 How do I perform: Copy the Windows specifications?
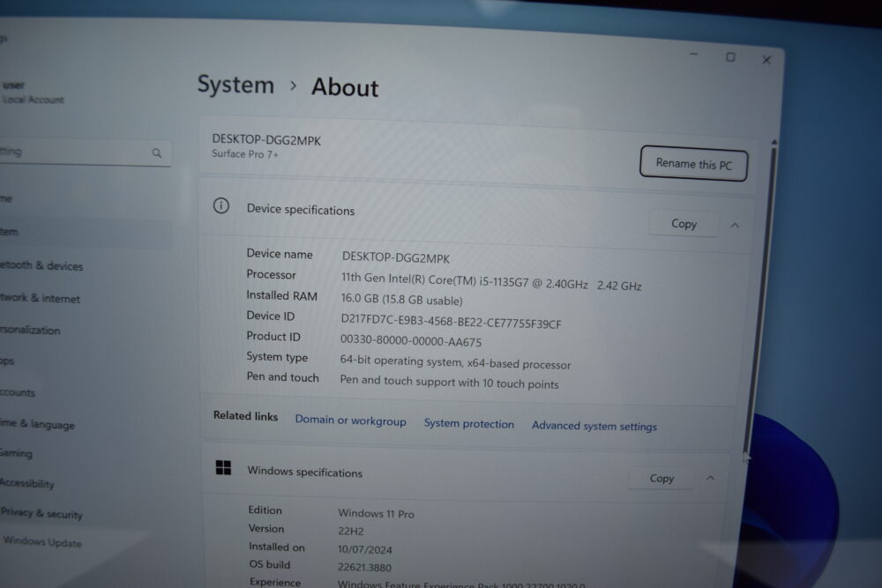[x=661, y=478]
